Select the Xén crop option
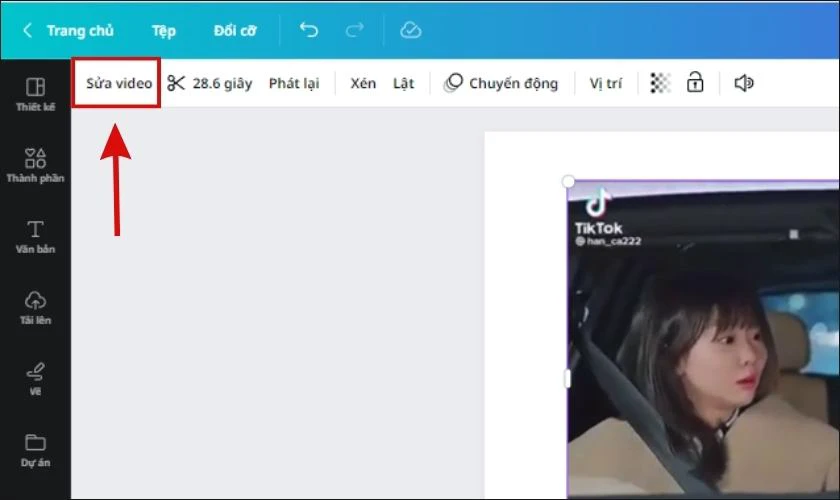840x500 pixels. [363, 83]
